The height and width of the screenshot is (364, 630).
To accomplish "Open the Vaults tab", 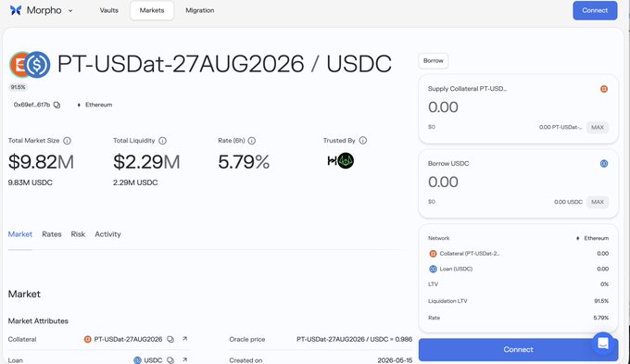I will pyautogui.click(x=109, y=10).
